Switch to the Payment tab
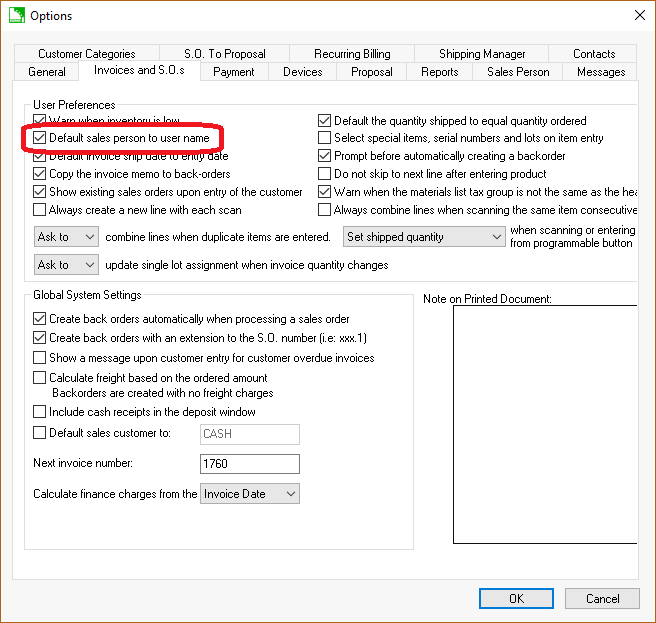656x623 pixels. [x=233, y=72]
